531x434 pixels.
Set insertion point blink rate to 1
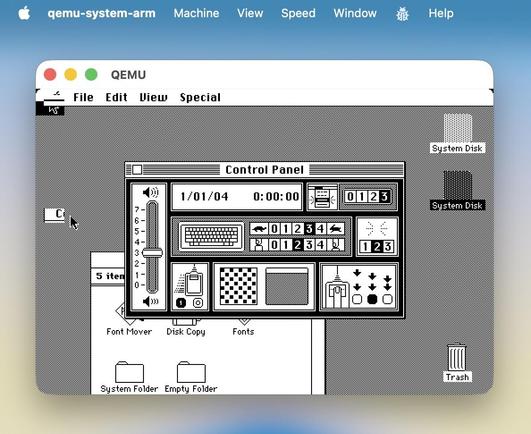(x=365, y=246)
